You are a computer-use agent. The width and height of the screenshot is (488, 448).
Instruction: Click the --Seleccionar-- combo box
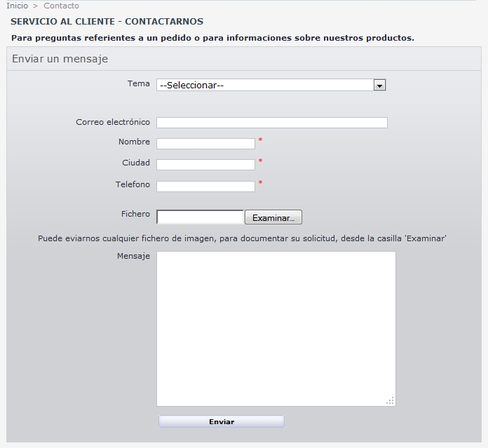coord(271,85)
